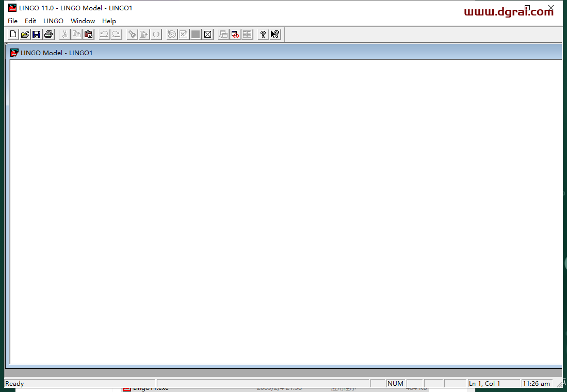Click the solid gray square toolbar icon
The image size is (567, 392).
pyautogui.click(x=196, y=35)
